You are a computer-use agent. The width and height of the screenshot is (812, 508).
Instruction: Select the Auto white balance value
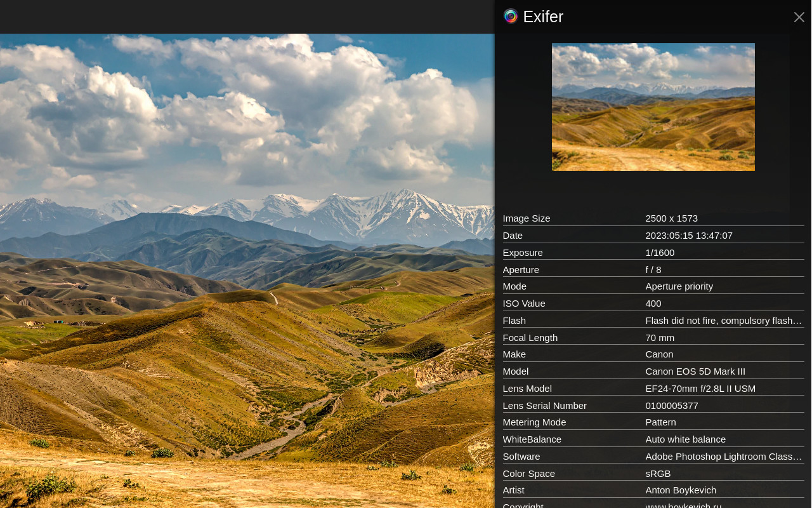click(x=685, y=439)
